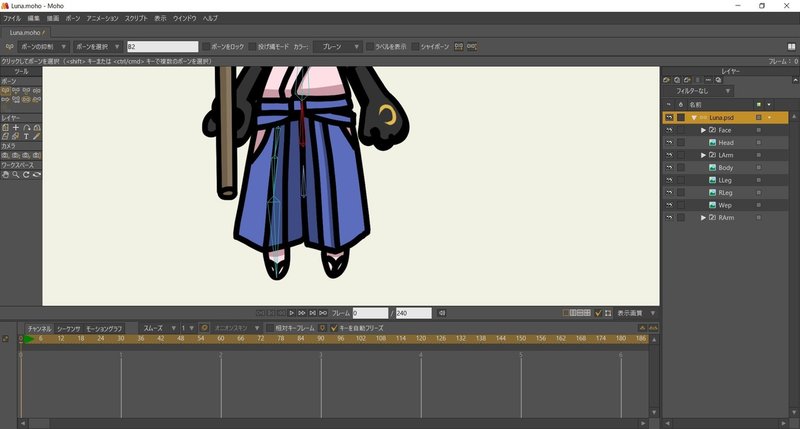Click the green color column header swatch
The image size is (800, 429).
point(759,105)
